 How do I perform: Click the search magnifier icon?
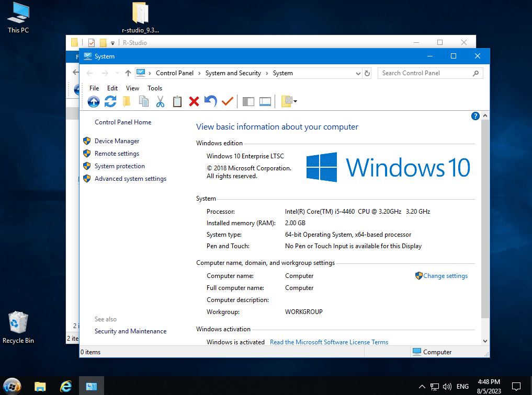(x=476, y=73)
